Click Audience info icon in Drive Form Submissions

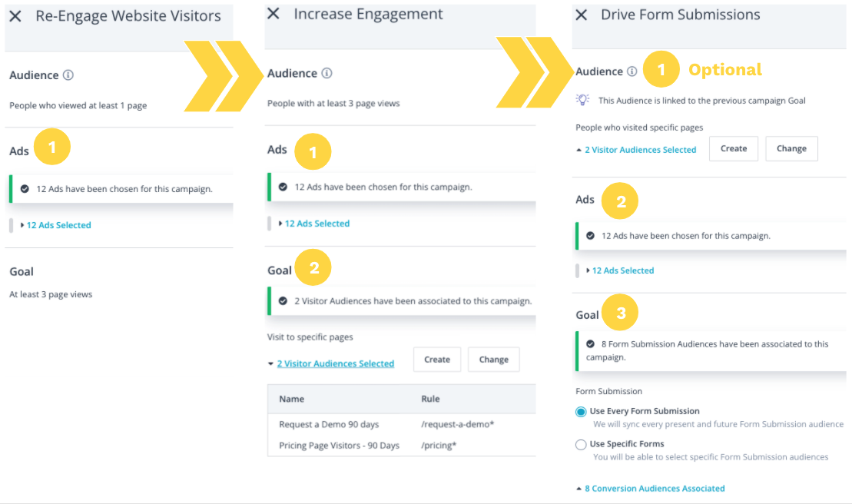pyautogui.click(x=632, y=71)
